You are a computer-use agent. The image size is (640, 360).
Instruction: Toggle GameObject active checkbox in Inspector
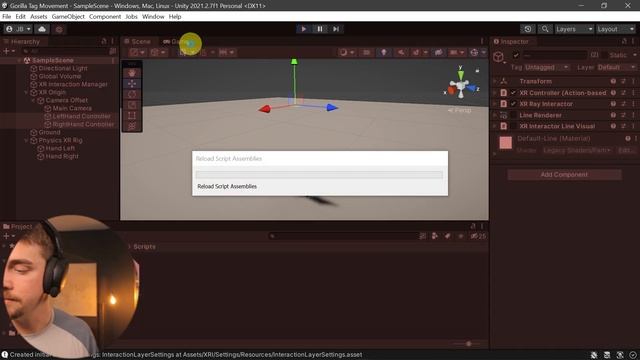(x=516, y=55)
